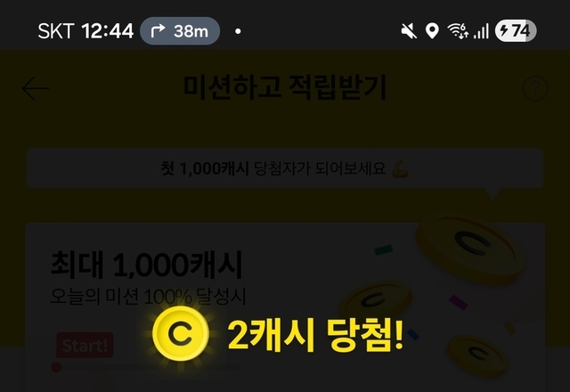This screenshot has height=392, width=570.
Task: Tap the 미션하고 적립받기 page title
Action: pos(285,87)
